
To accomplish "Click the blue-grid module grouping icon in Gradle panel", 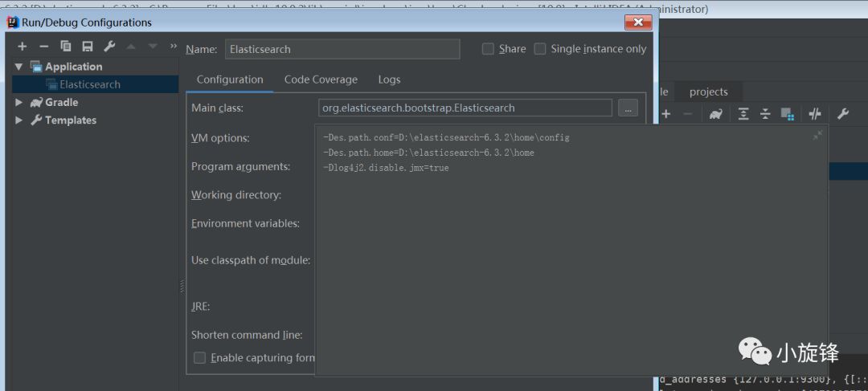I will pyautogui.click(x=787, y=114).
